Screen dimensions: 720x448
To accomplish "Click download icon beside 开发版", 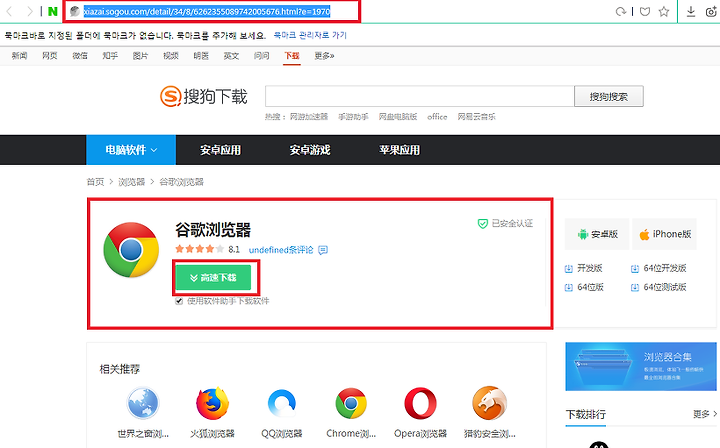I will 568,269.
